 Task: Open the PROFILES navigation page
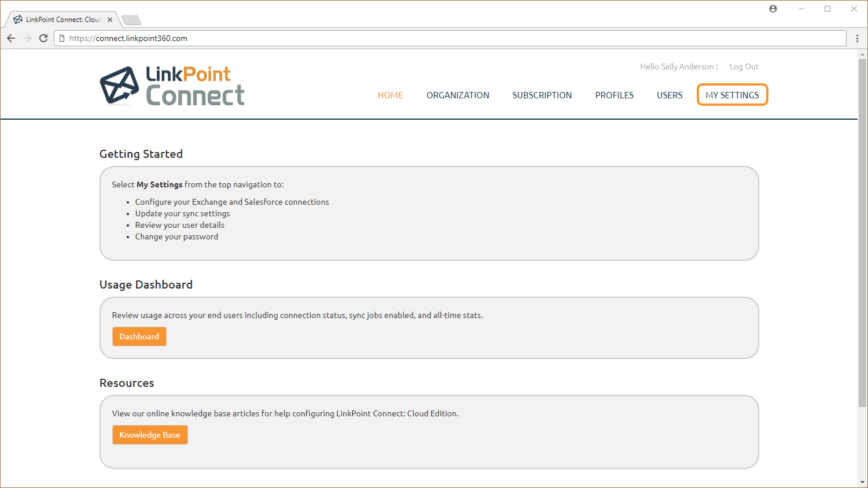pos(614,95)
